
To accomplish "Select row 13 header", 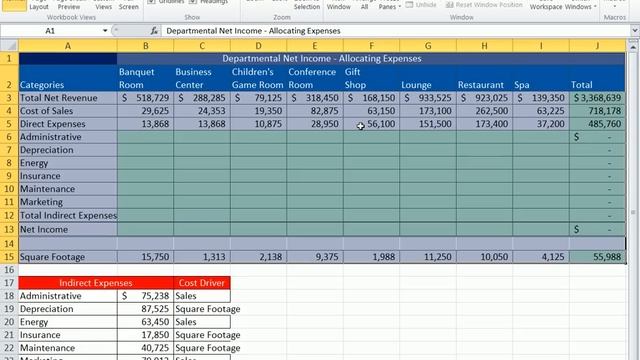I will [9, 229].
